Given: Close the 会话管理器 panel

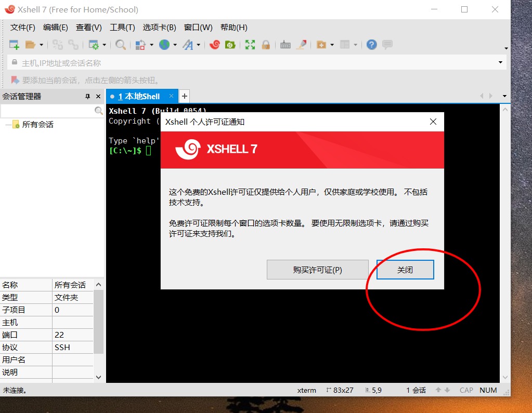Looking at the screenshot, I should 98,97.
